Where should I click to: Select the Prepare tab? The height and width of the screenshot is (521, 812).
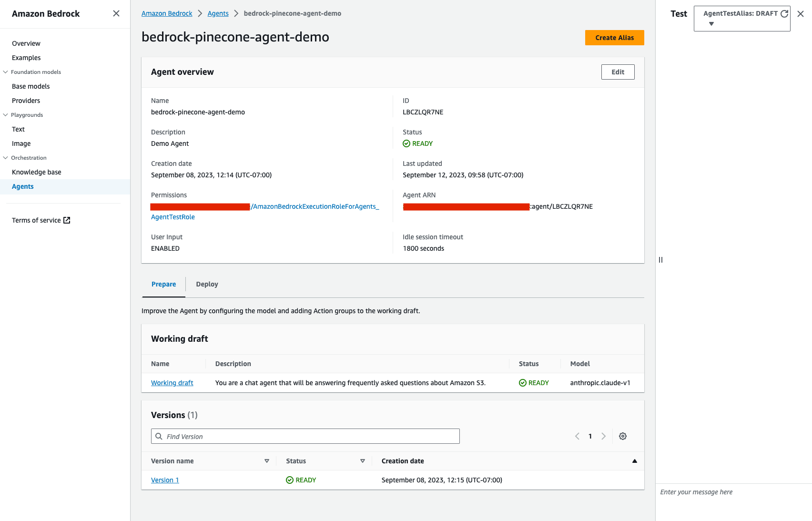164,285
